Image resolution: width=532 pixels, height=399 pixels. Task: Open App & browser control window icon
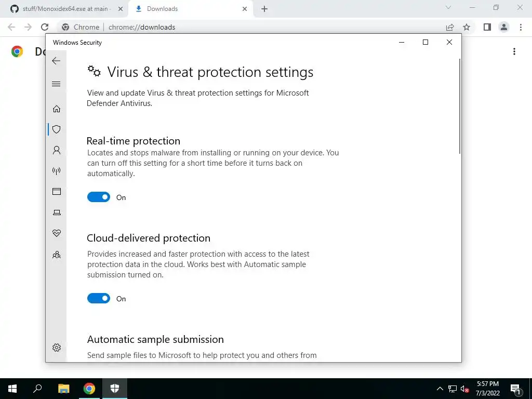[57, 192]
